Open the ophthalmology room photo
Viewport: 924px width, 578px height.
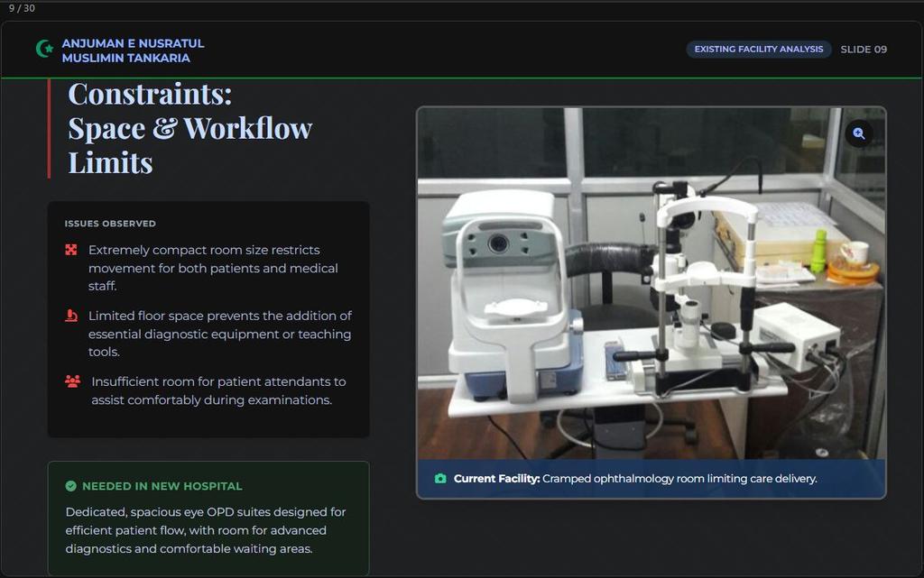650,284
